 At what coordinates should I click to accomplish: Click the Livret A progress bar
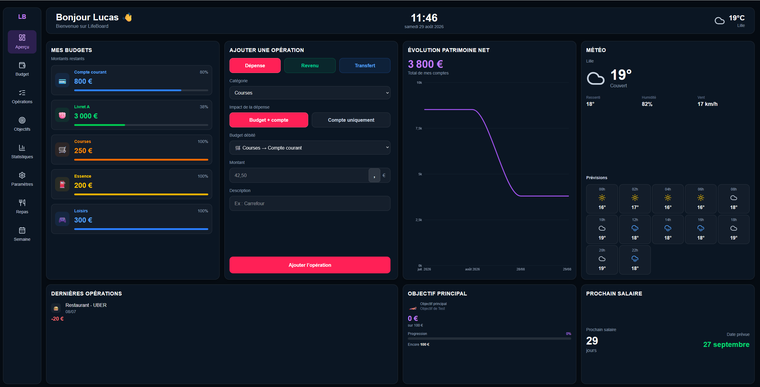141,125
